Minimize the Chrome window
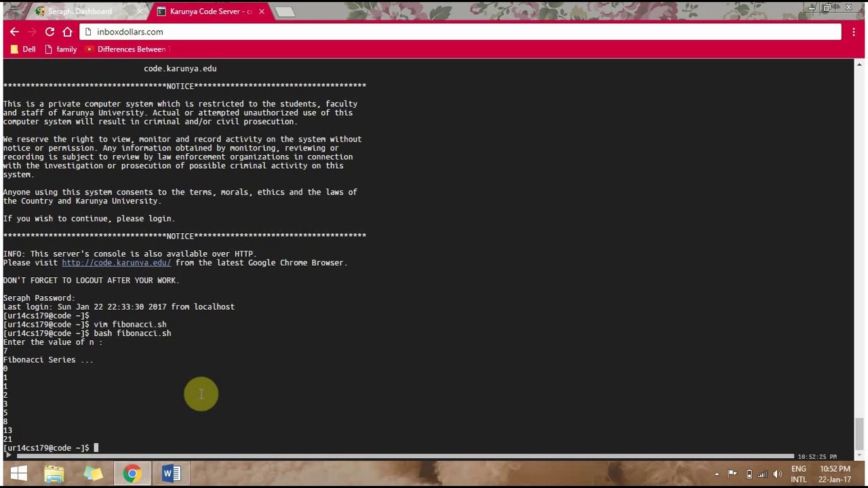 coord(812,8)
